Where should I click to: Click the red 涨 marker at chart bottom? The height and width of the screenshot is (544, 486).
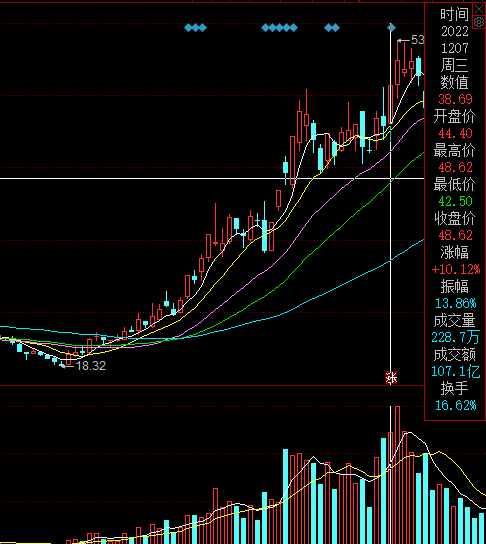(x=391, y=377)
